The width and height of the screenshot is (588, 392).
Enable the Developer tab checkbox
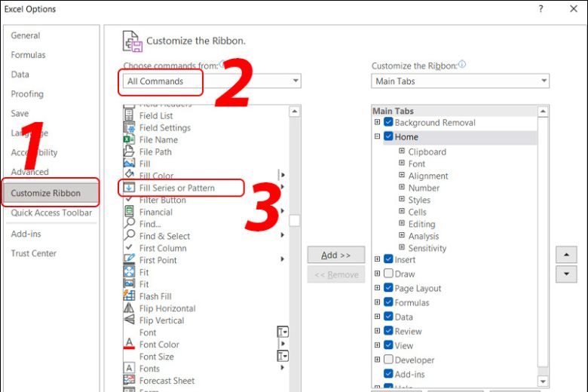[x=388, y=360]
